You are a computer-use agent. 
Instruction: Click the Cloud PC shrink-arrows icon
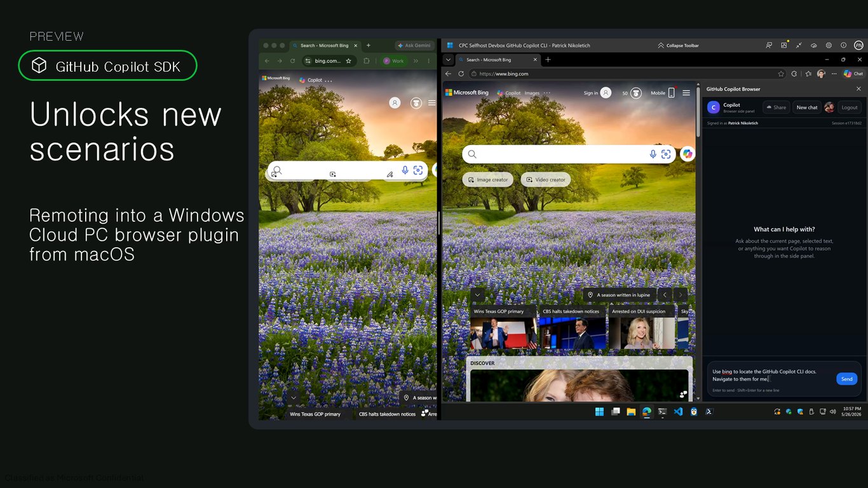coord(799,46)
